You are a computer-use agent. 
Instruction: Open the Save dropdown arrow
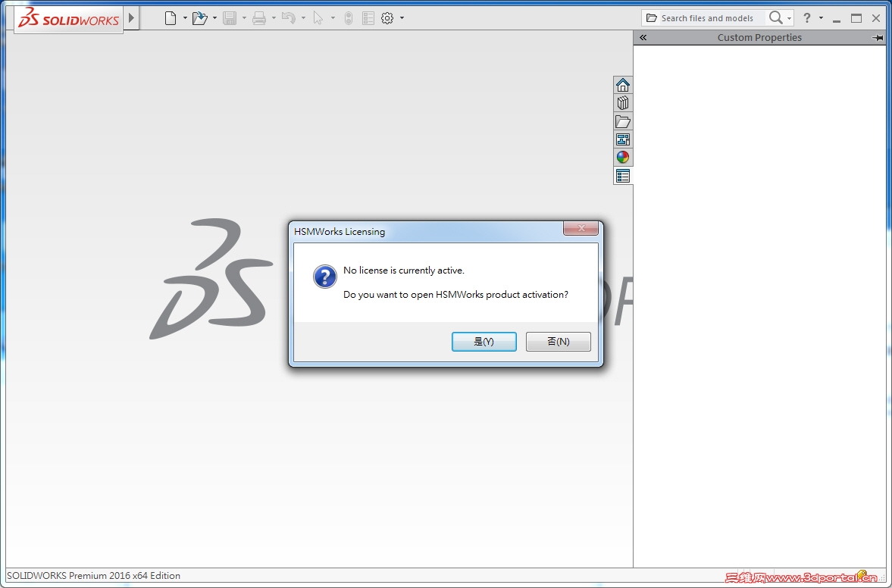244,18
